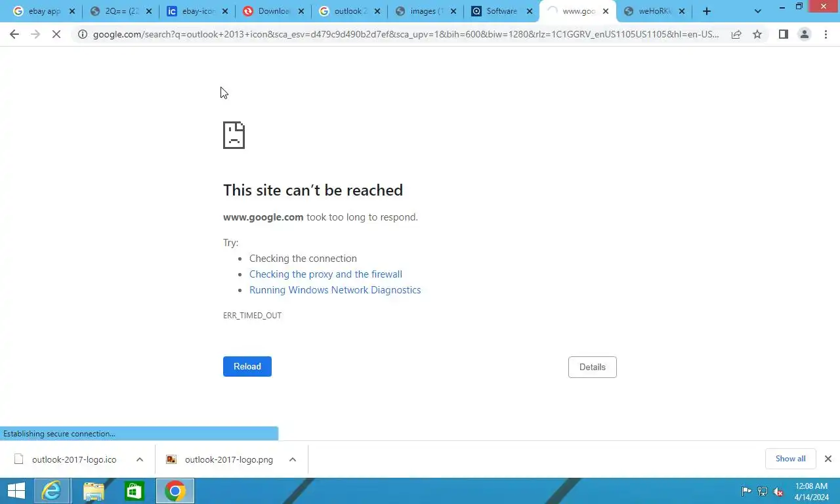The image size is (840, 504).
Task: Close the downloads bar
Action: click(828, 459)
